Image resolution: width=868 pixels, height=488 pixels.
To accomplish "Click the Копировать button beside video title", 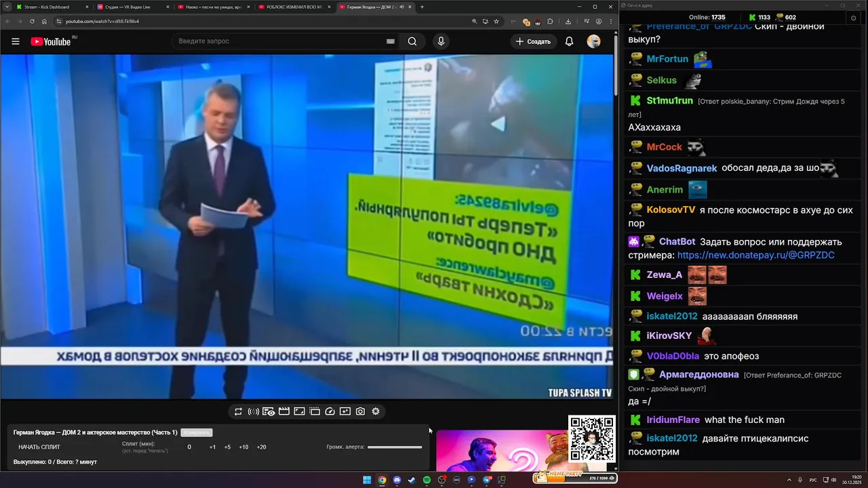I will pos(197,432).
